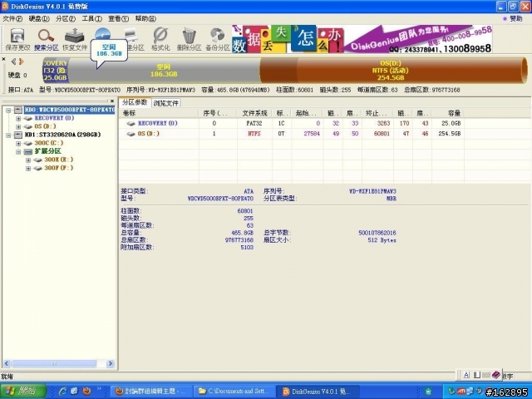Open the 工具(T) menu
This screenshot has height=399, width=532.
(92, 18)
